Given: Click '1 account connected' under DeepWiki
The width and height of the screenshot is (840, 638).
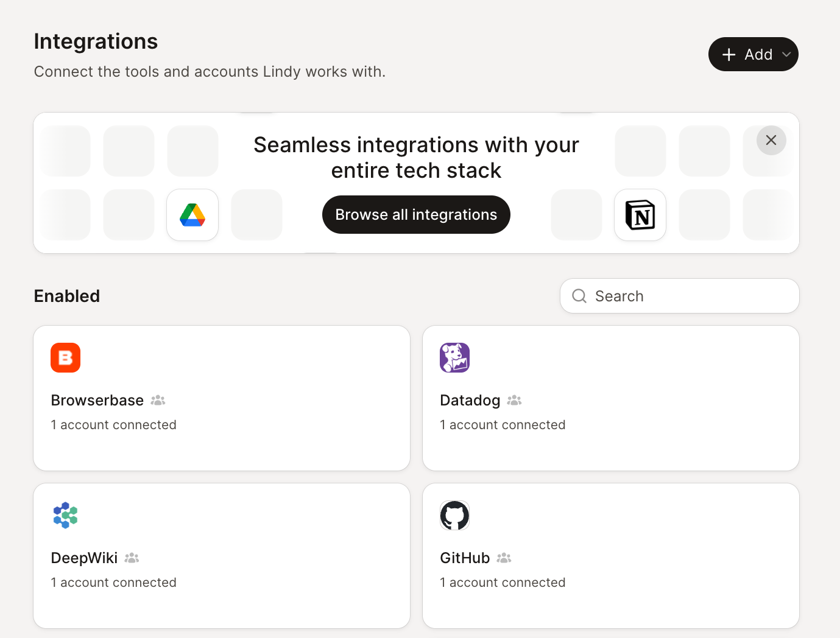Looking at the screenshot, I should tap(114, 583).
